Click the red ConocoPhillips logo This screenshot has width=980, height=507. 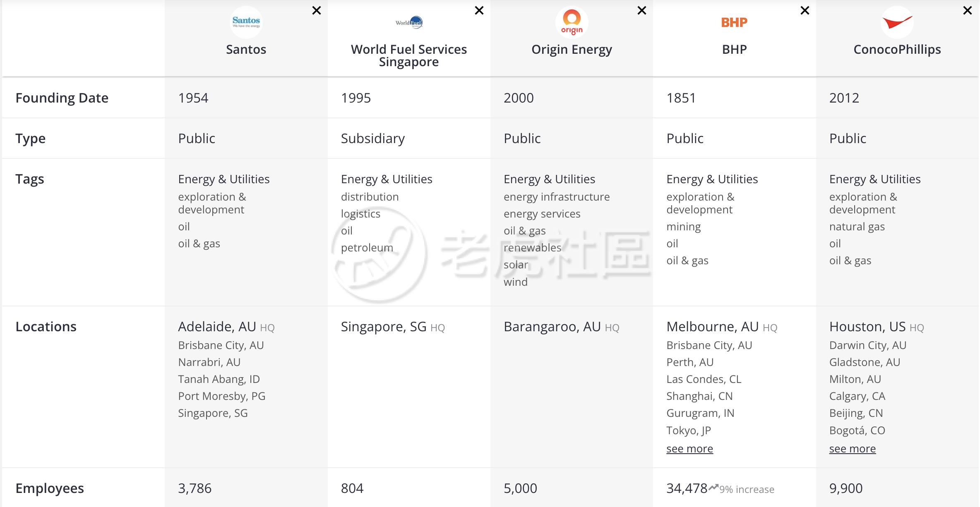click(x=897, y=22)
